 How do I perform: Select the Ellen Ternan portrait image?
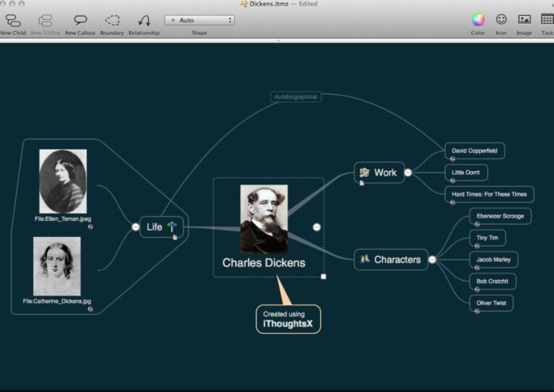click(63, 181)
